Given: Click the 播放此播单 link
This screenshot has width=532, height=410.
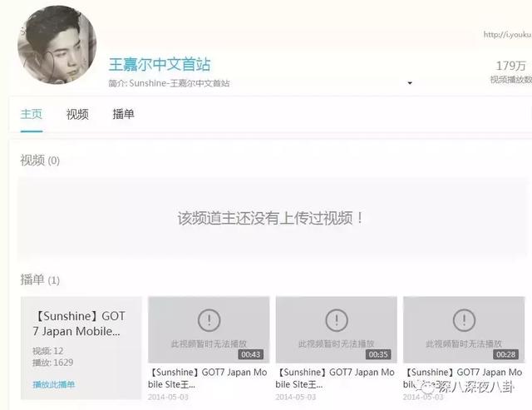Looking at the screenshot, I should tap(53, 384).
